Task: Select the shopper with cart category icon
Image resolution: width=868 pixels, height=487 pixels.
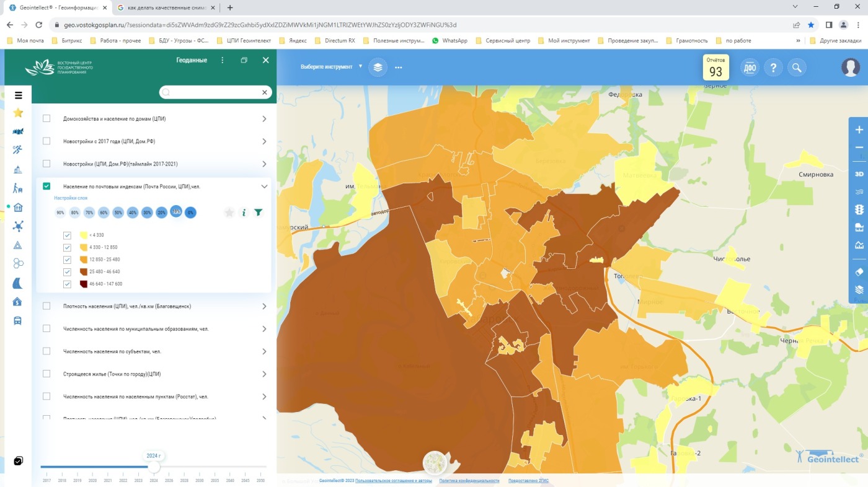Action: (18, 188)
